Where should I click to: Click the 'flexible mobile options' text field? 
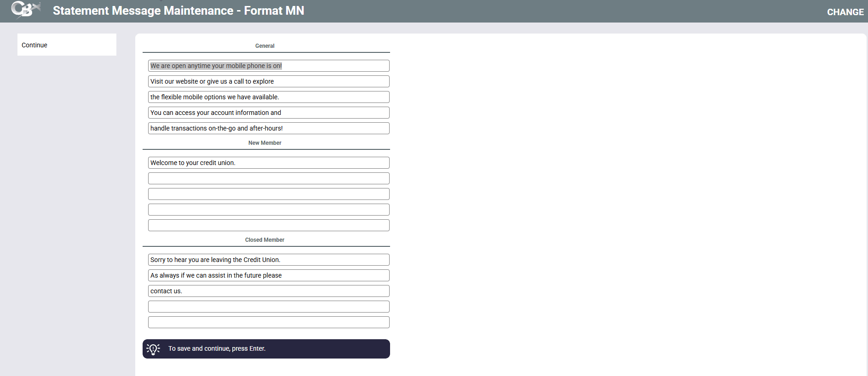click(269, 97)
